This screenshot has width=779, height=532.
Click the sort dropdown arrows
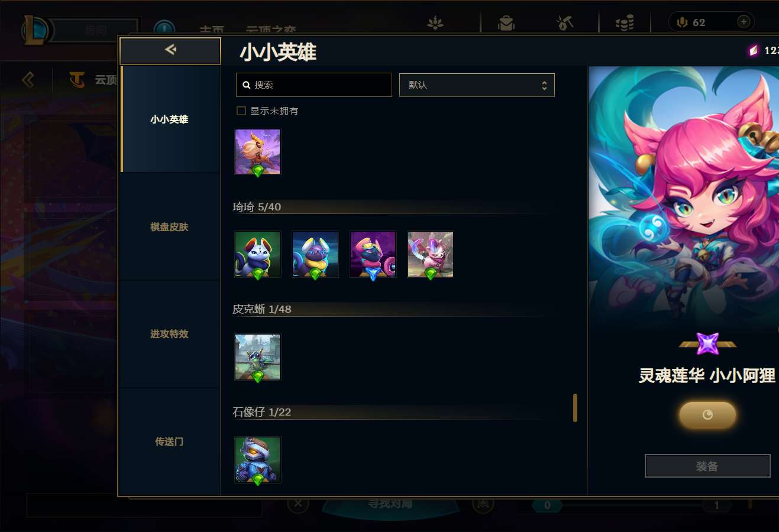tap(544, 85)
